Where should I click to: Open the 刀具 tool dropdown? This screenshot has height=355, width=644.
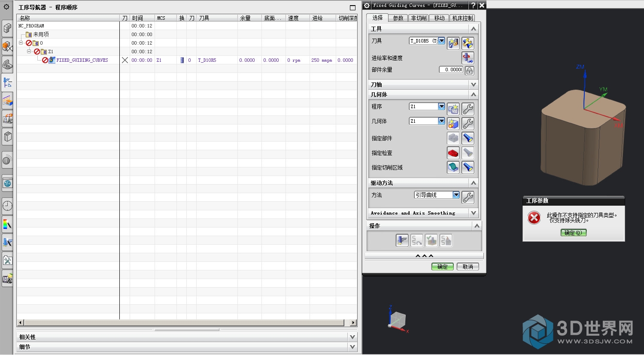coord(441,41)
